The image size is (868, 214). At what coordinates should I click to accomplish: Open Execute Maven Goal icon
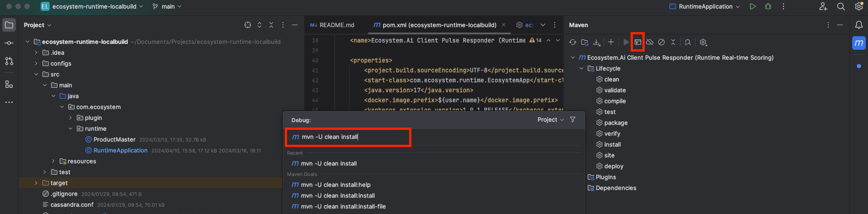tap(638, 42)
